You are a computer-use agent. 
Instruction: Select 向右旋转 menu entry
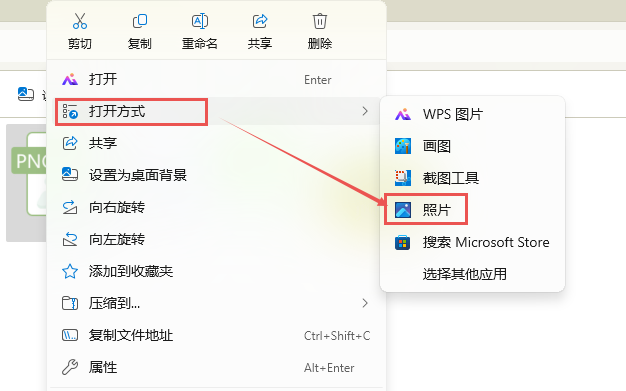[216, 207]
